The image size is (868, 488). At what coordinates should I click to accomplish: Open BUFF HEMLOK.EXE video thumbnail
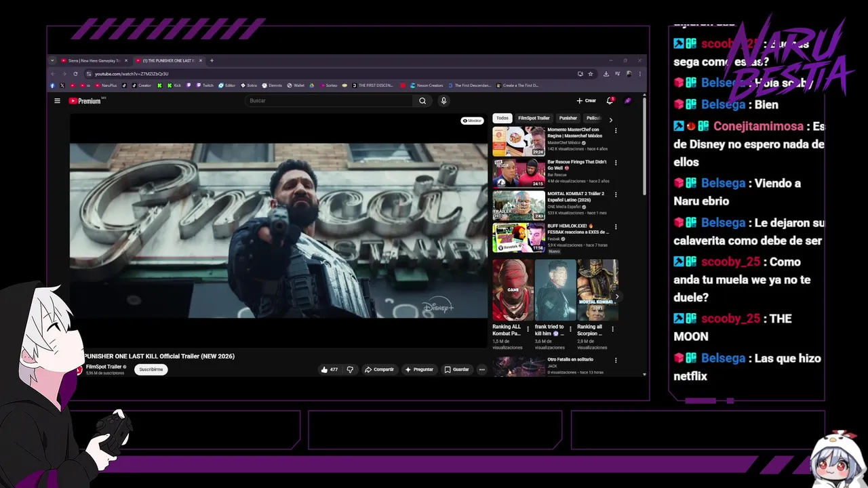(x=519, y=238)
